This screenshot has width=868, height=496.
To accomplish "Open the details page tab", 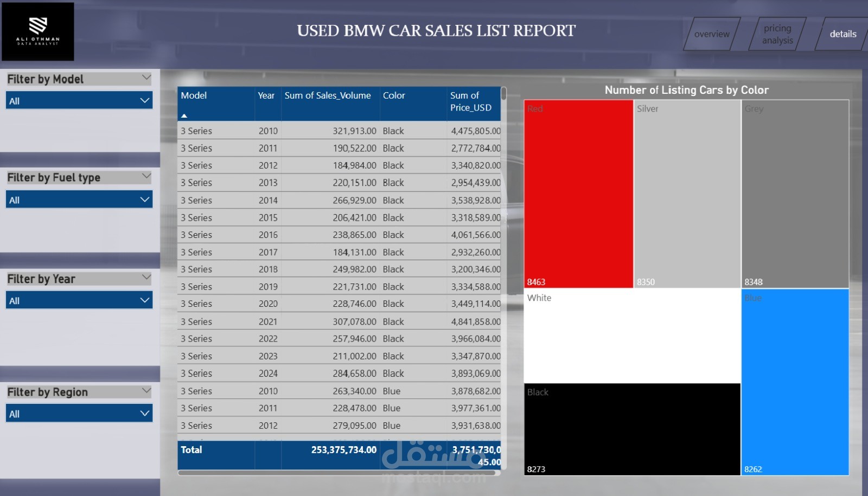I will pyautogui.click(x=843, y=34).
